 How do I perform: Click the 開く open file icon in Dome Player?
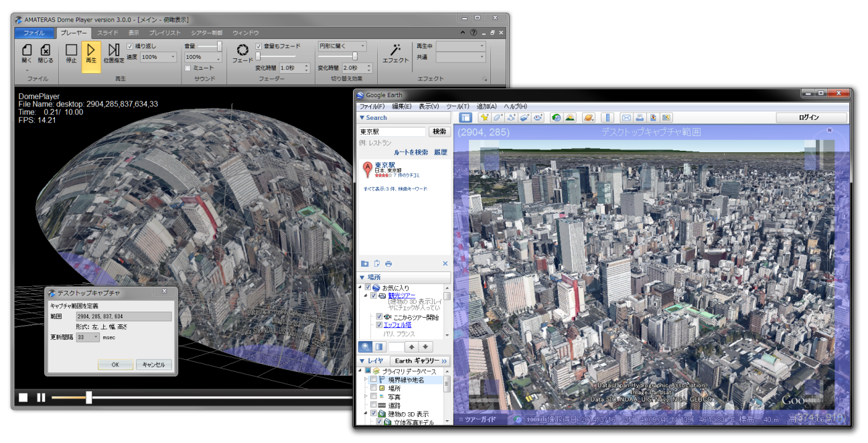27,50
